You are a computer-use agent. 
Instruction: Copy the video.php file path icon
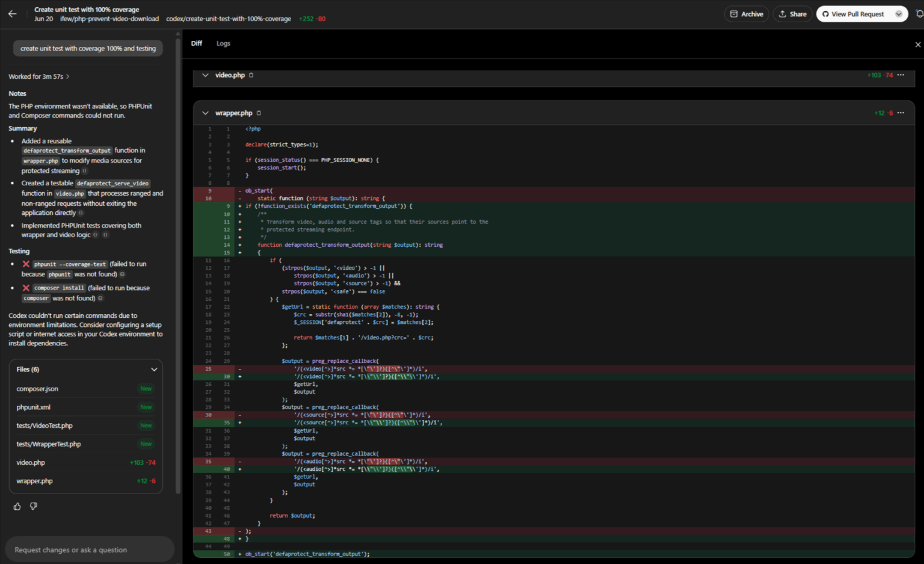click(x=251, y=75)
